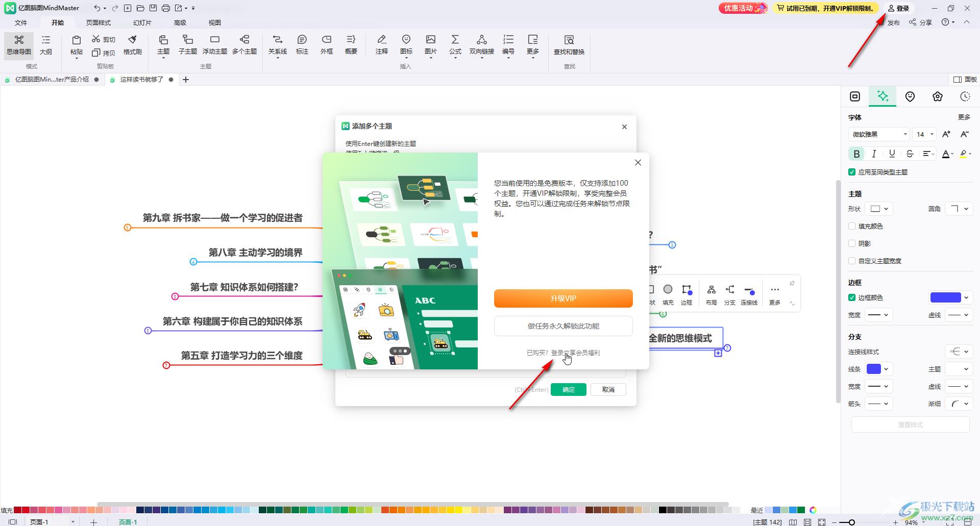Click the 重置样式 reset style button
This screenshot has width=980, height=526.
pyautogui.click(x=910, y=424)
